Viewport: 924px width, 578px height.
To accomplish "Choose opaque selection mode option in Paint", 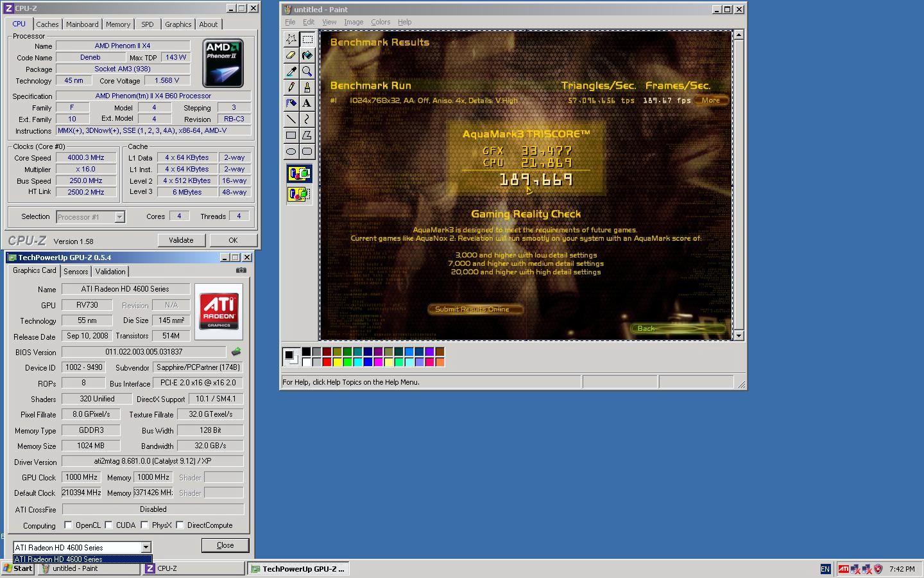I will tap(299, 173).
